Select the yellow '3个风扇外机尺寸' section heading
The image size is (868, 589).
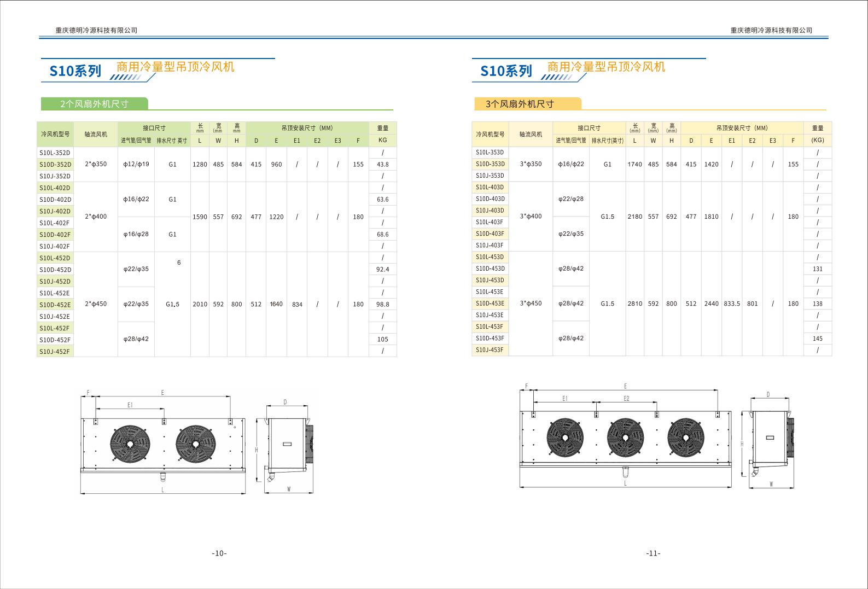click(x=520, y=104)
